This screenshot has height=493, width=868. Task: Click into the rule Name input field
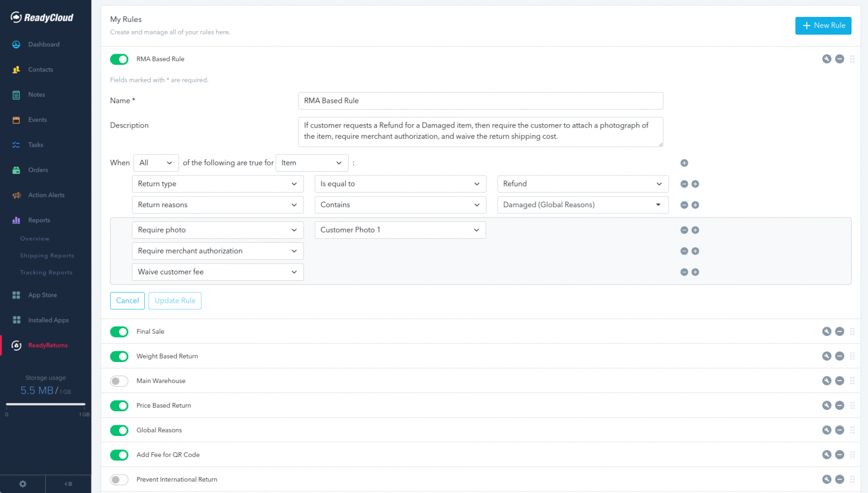(x=480, y=101)
